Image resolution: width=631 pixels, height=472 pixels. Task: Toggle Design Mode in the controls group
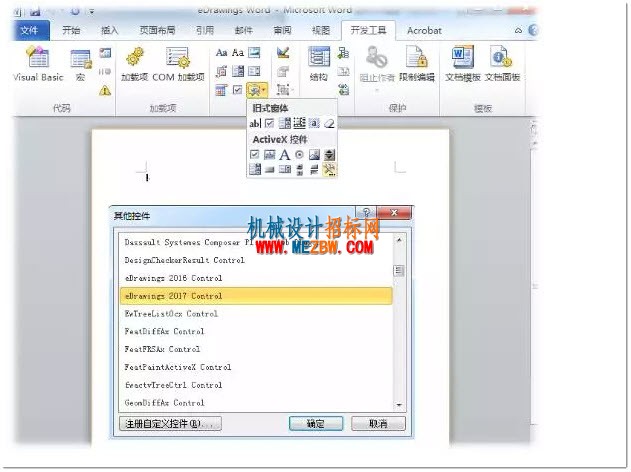pyautogui.click(x=283, y=53)
